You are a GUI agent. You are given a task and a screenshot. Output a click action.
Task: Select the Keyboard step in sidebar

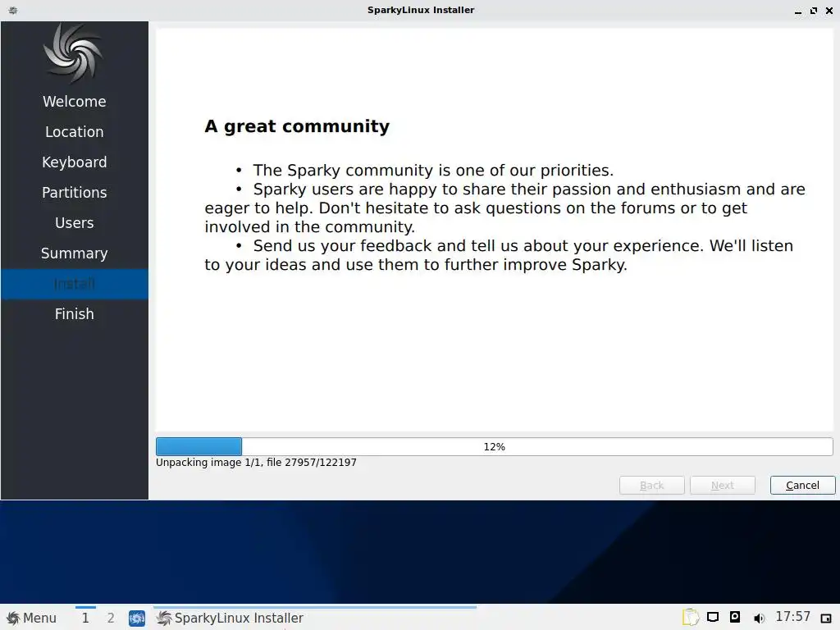pyautogui.click(x=75, y=162)
